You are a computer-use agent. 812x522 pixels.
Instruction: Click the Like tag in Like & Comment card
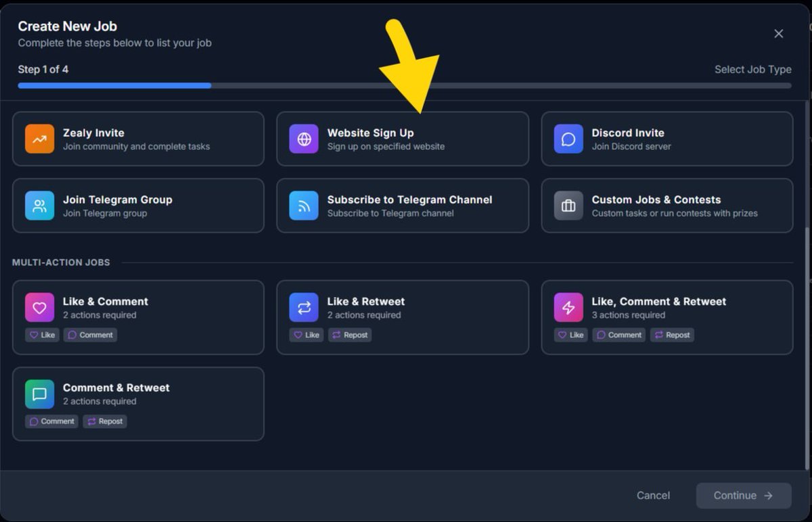pyautogui.click(x=42, y=335)
